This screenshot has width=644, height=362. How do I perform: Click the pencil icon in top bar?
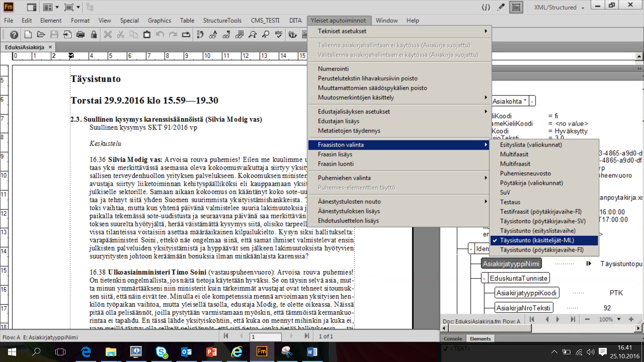click(501, 7)
